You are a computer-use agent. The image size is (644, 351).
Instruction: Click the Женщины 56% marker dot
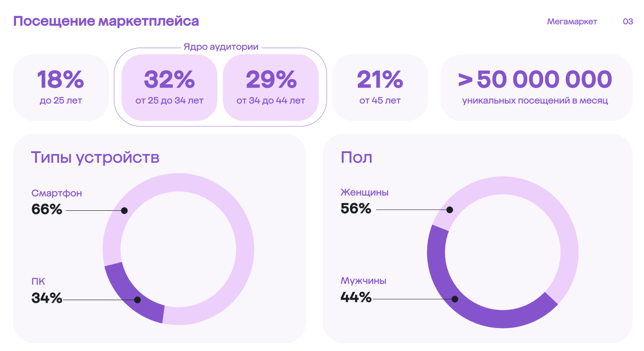(x=449, y=209)
